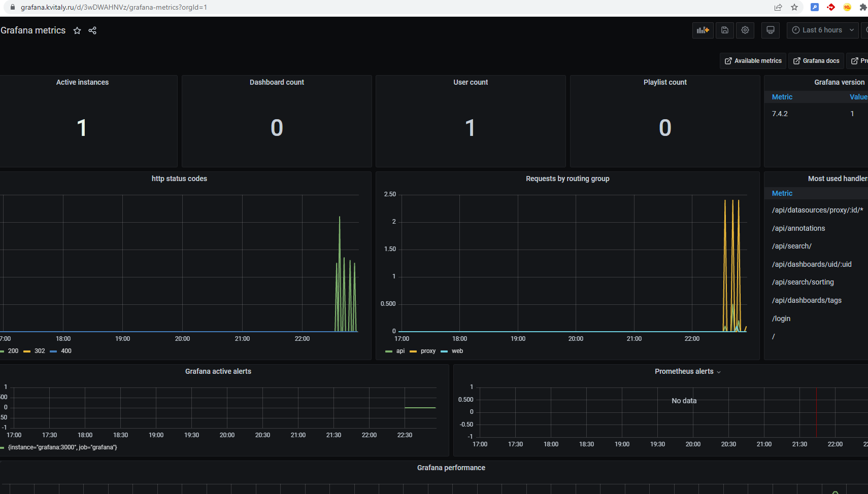Open the Last 6 hours time picker
Screen dimensions: 868x494
[823, 30]
